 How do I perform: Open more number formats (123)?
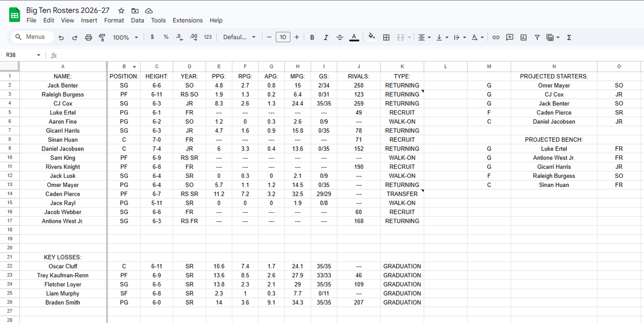[x=208, y=38]
